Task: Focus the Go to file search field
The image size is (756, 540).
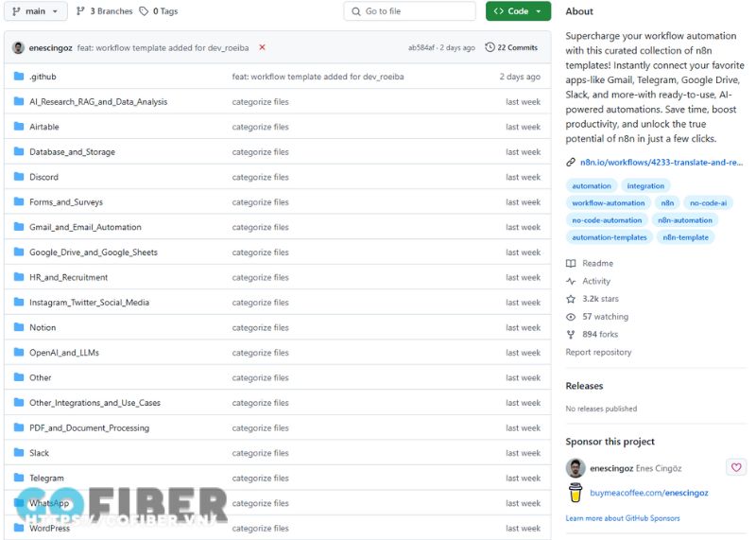Action: point(409,11)
